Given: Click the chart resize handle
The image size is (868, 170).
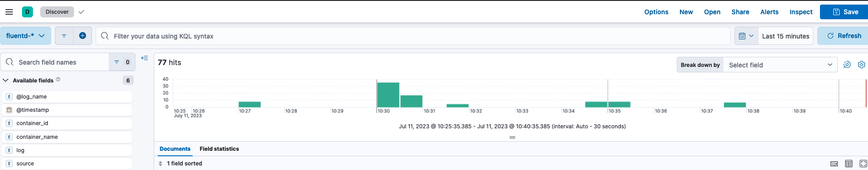Looking at the screenshot, I should [x=512, y=137].
